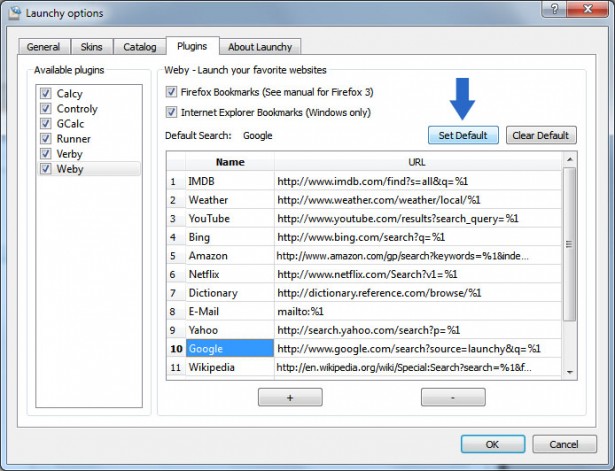This screenshot has height=471, width=615.
Task: Confirm settings with OK button
Action: pyautogui.click(x=492, y=443)
